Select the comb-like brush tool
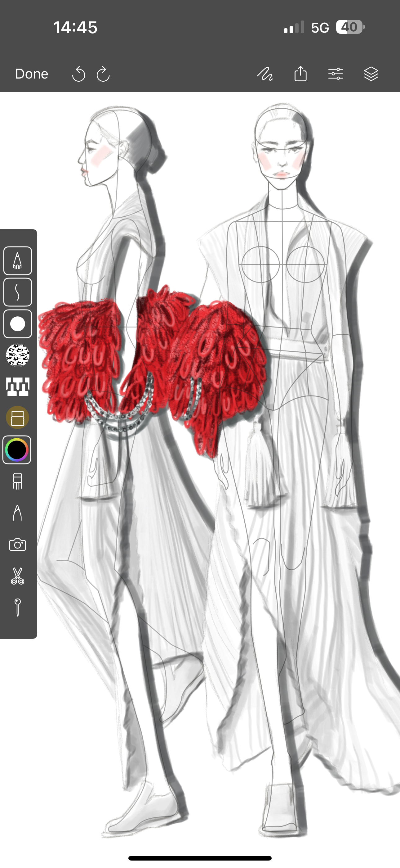 17,481
